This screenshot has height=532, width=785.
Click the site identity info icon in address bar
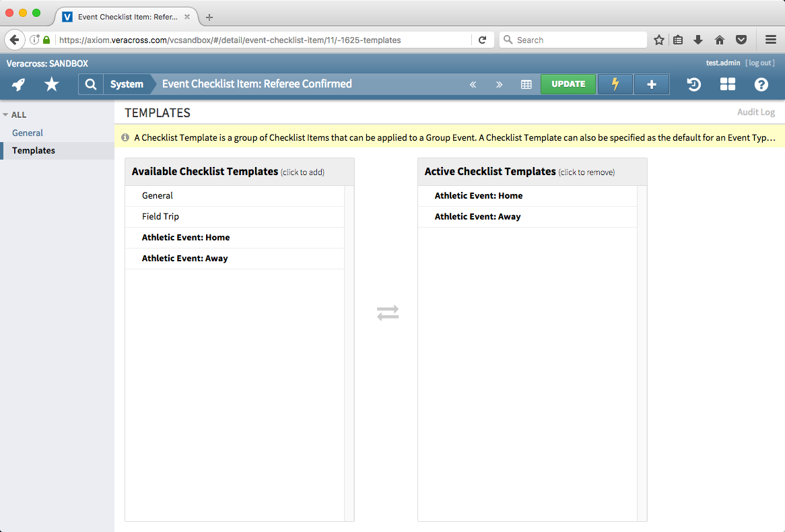(34, 40)
